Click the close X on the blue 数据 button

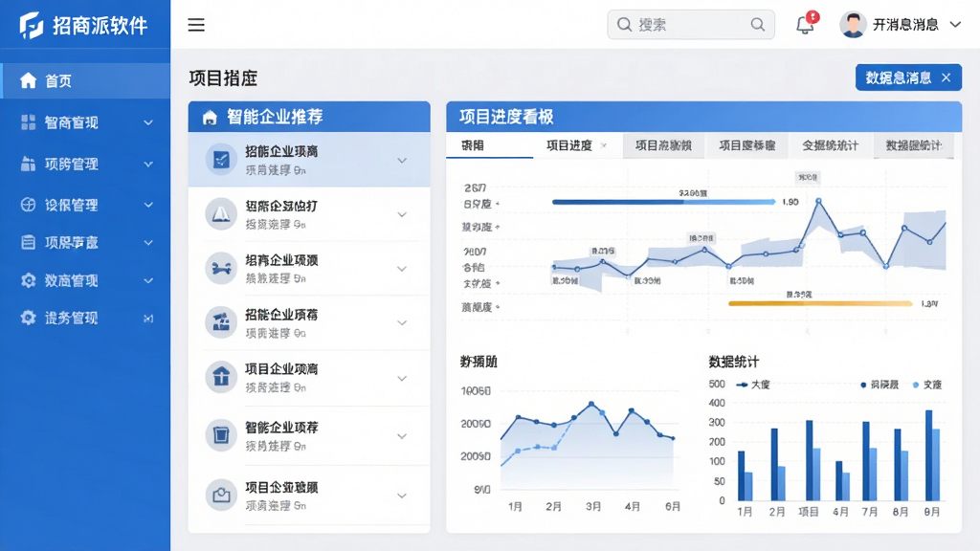[x=947, y=77]
